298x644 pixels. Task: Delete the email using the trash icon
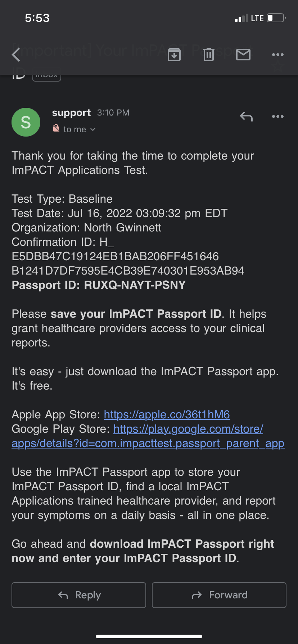[209, 55]
